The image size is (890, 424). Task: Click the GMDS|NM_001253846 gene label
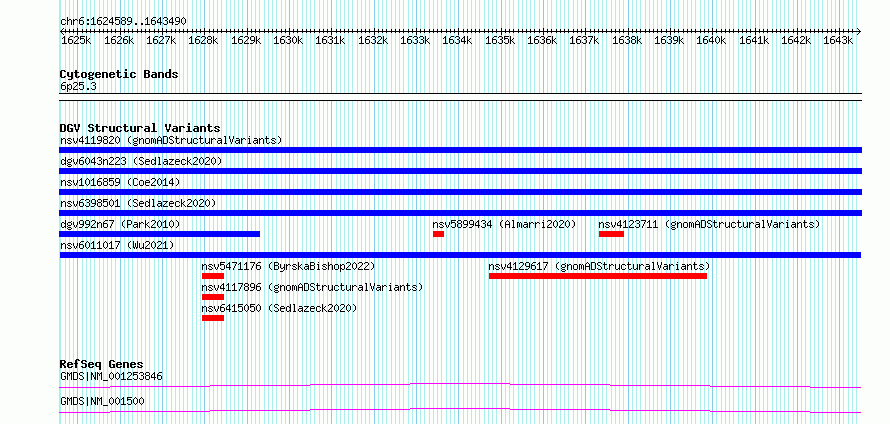(x=111, y=376)
